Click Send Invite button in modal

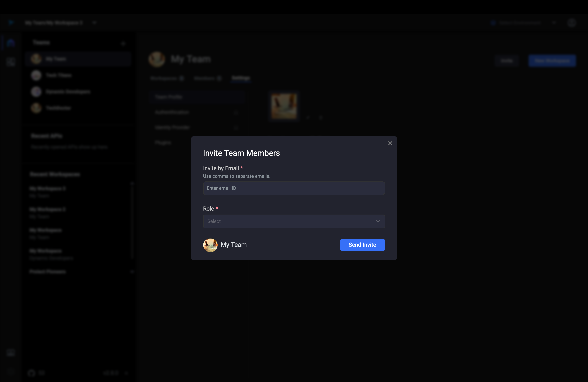coord(362,245)
